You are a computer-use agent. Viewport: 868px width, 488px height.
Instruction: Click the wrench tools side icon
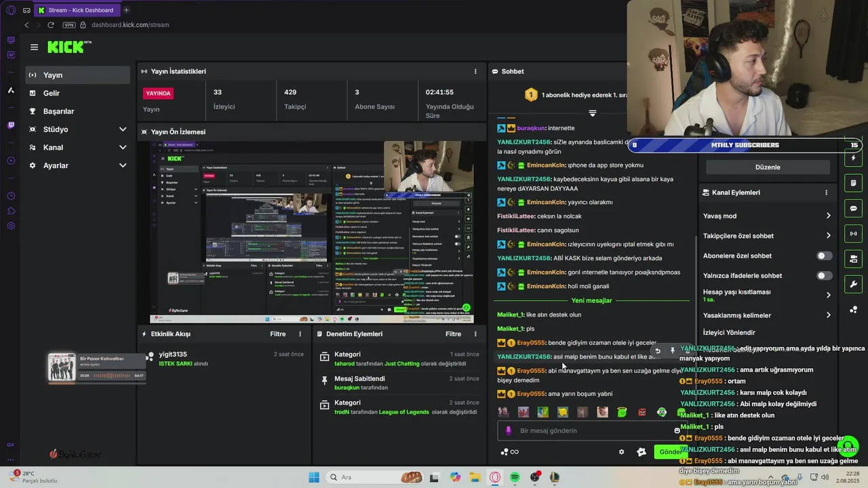[x=853, y=284]
